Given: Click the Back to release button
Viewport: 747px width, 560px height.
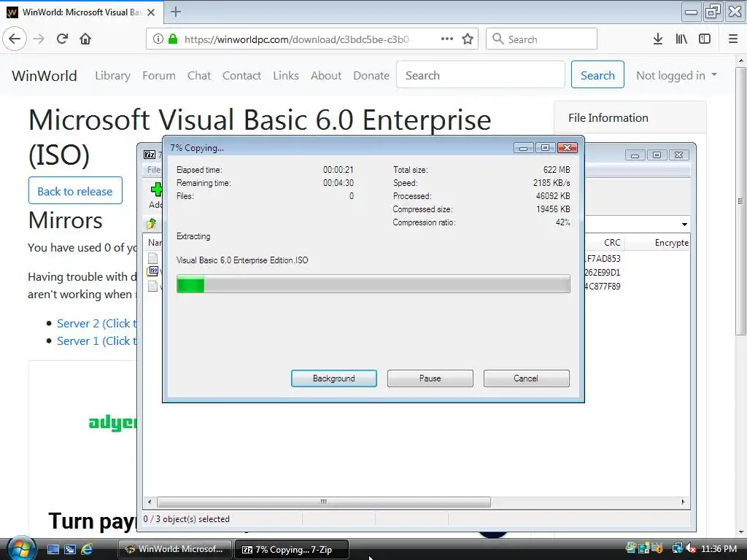Looking at the screenshot, I should click(75, 190).
